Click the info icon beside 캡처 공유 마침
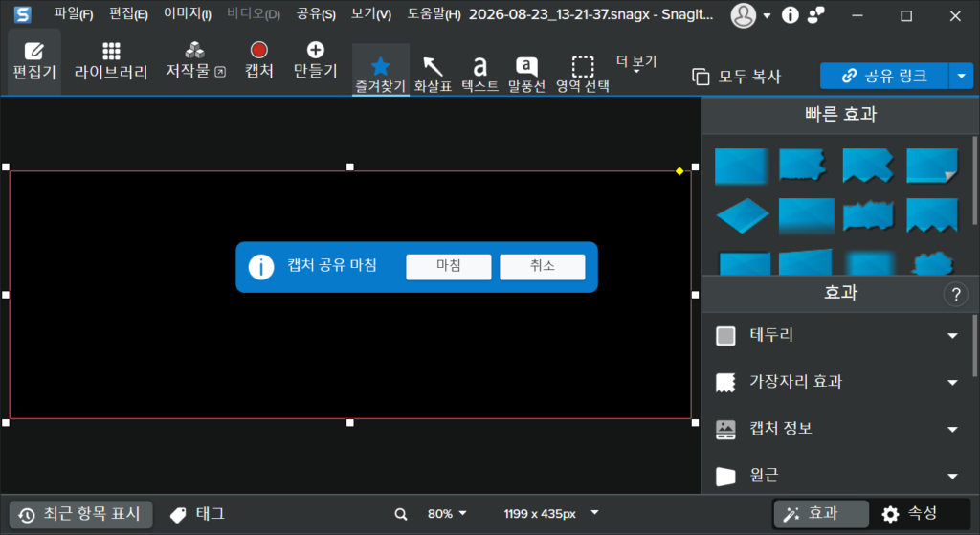Screen dimensions: 980x535 (261, 267)
